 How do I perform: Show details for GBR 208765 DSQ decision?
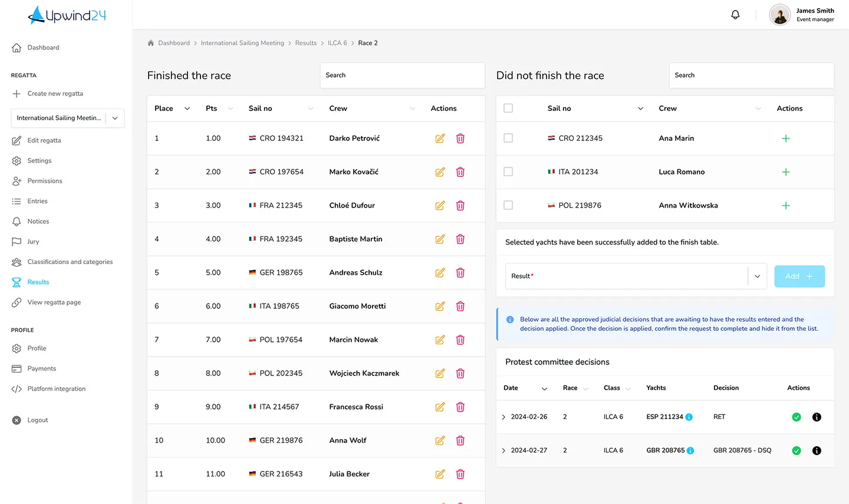(817, 451)
